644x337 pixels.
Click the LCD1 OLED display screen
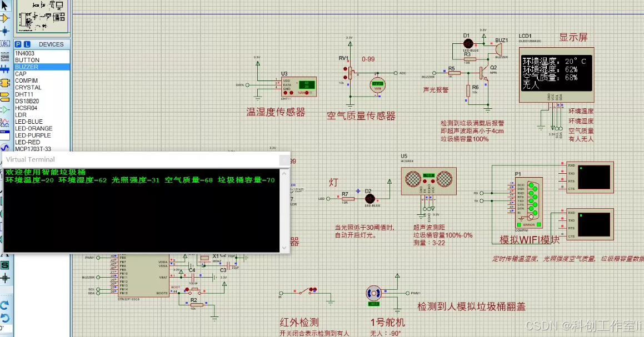point(557,73)
